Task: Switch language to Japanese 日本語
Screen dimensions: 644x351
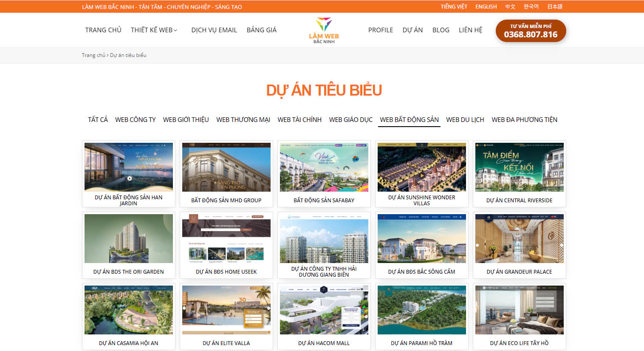Action: tap(555, 7)
